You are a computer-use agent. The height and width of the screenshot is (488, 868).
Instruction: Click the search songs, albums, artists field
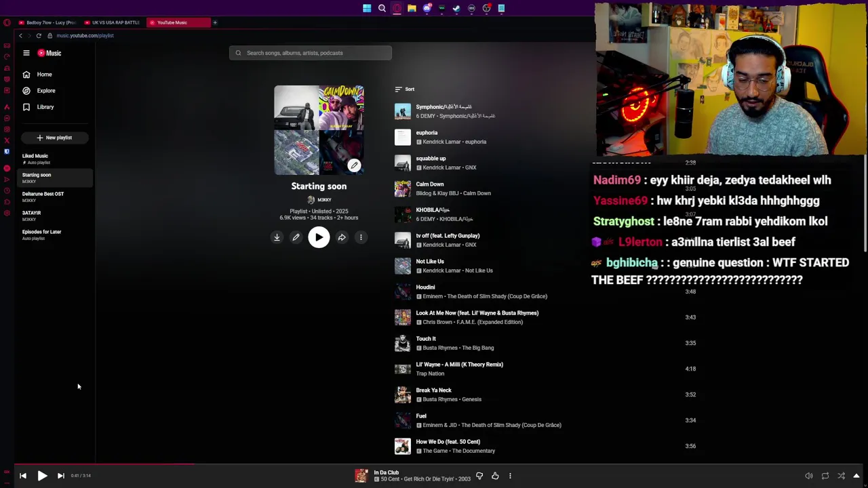[x=311, y=53]
